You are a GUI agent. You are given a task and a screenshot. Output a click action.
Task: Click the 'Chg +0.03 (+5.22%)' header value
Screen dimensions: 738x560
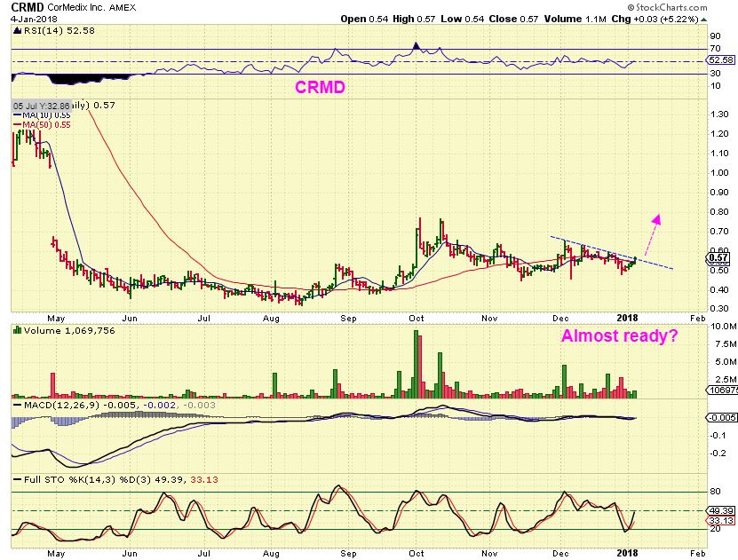point(655,20)
